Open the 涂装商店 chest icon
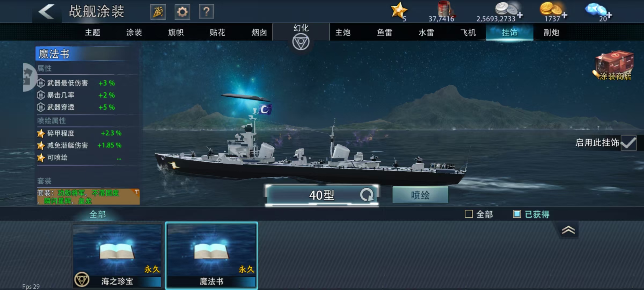 click(614, 66)
